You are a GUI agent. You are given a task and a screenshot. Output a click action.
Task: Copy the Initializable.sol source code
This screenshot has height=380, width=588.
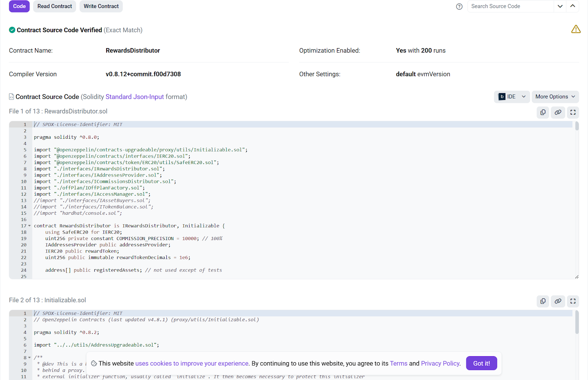(x=543, y=301)
